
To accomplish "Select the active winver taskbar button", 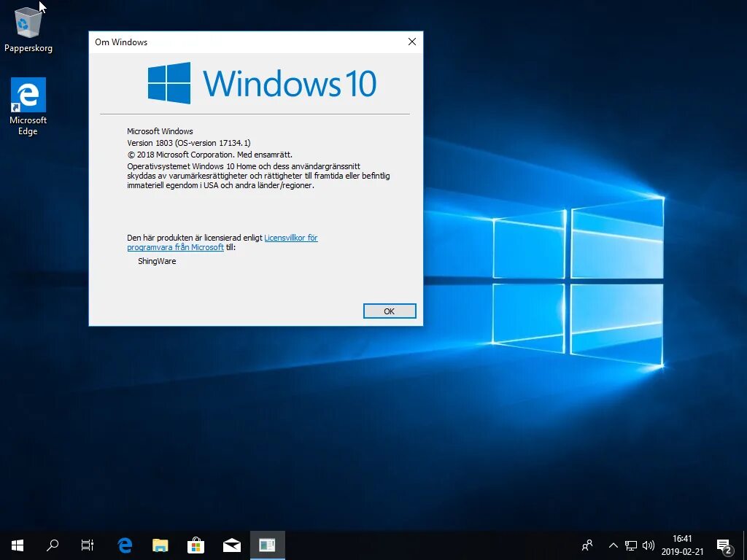I will coord(267,545).
